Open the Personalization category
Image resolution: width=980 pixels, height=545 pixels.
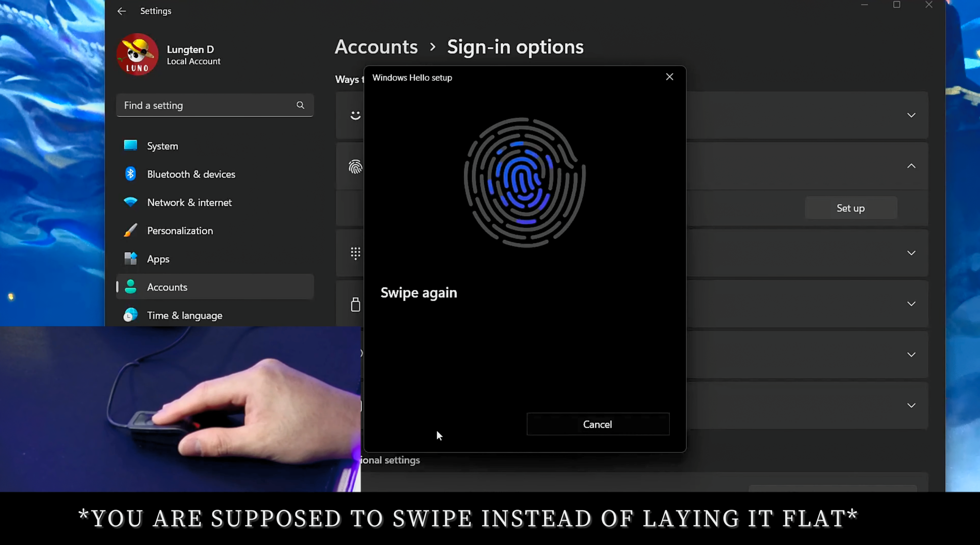(215, 230)
